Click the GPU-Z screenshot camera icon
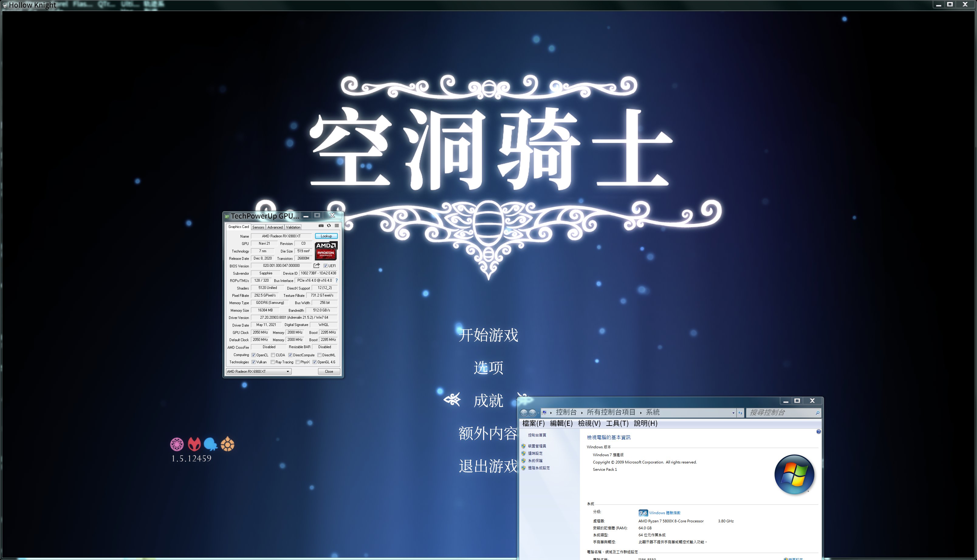The height and width of the screenshot is (560, 977). click(321, 226)
